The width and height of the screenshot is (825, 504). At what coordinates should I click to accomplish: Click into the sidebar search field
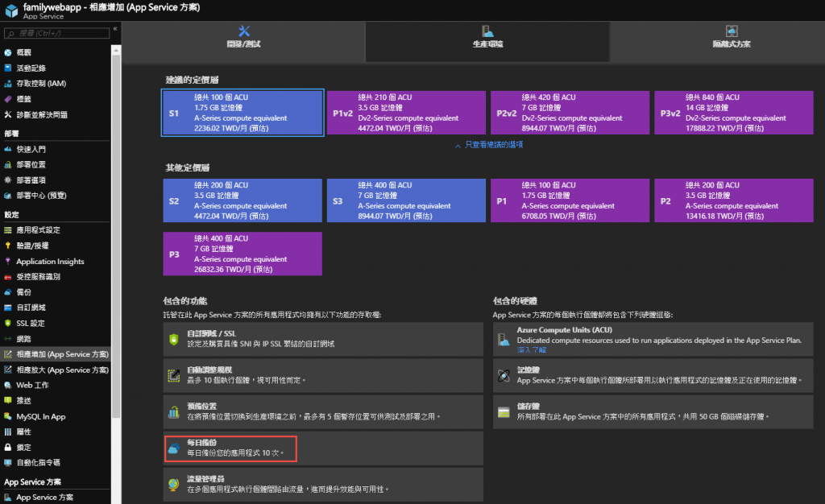click(x=57, y=34)
